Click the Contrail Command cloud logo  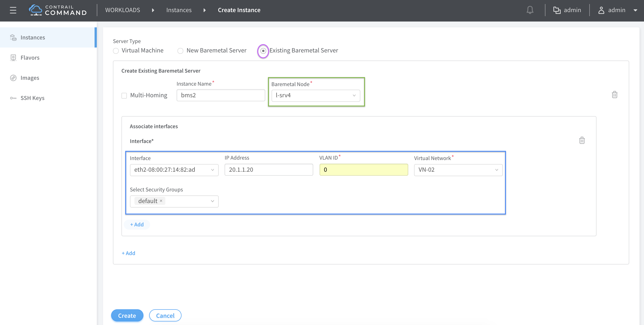point(35,10)
